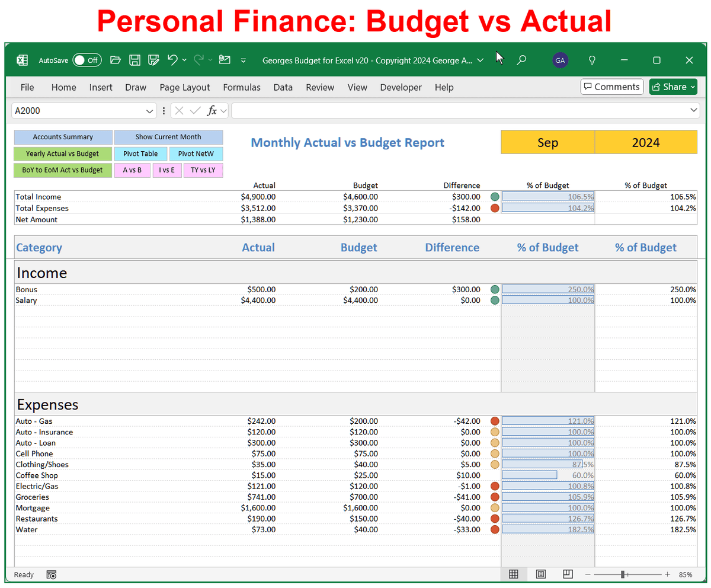
Task: Click the 85% zoom level
Action: pos(686,574)
